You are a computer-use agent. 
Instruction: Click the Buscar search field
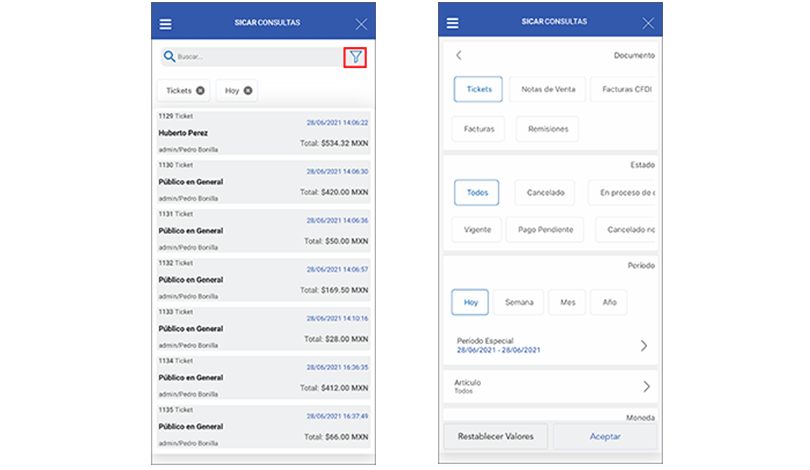(x=255, y=57)
